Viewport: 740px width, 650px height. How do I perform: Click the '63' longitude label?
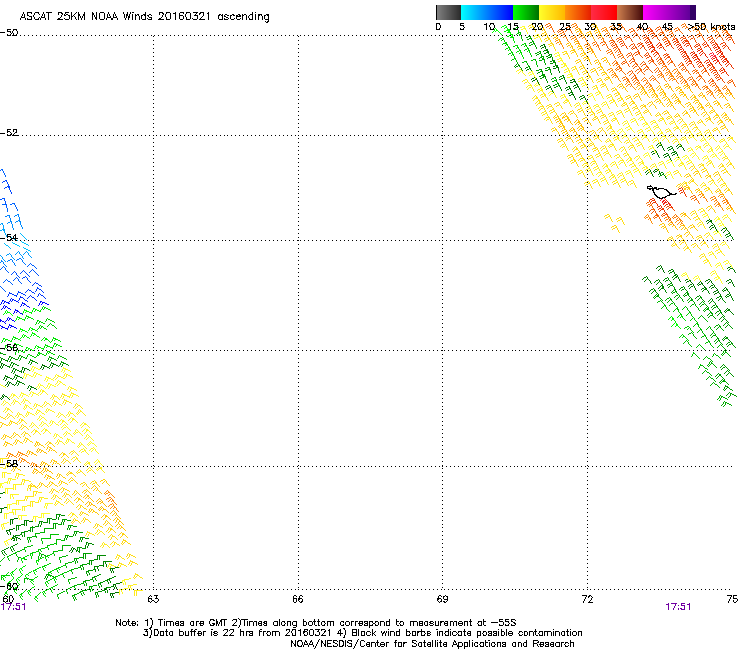(153, 599)
